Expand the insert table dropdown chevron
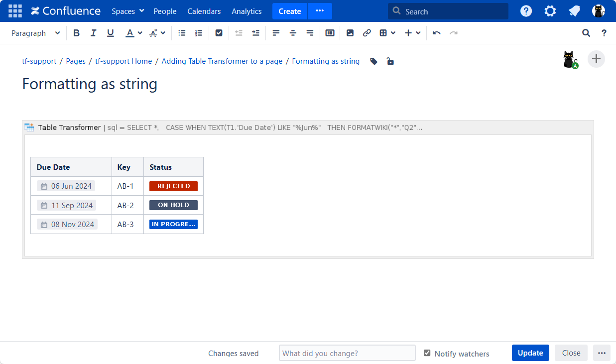Viewport: 616px width, 364px height. click(x=393, y=33)
